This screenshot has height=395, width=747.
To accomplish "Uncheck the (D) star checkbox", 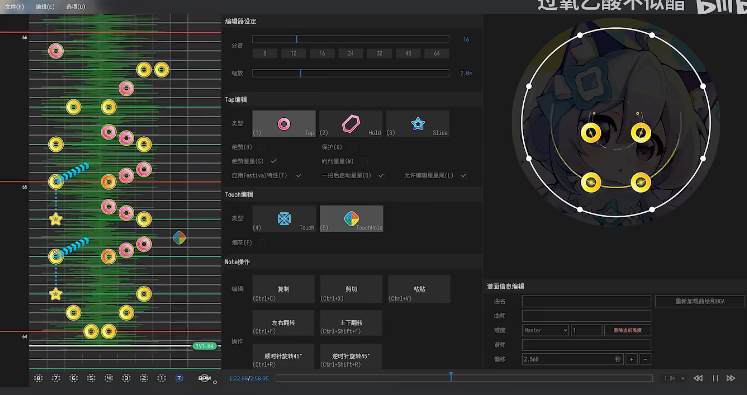I will (x=381, y=176).
